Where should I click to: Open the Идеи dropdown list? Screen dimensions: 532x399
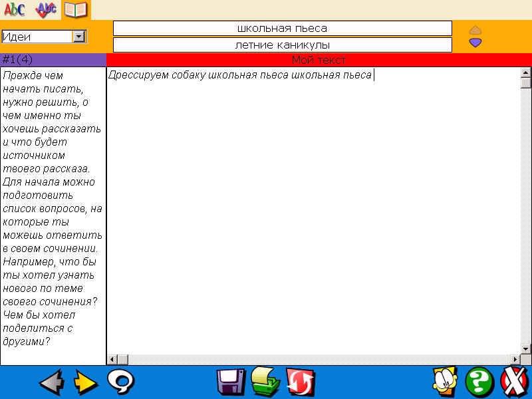[x=79, y=37]
